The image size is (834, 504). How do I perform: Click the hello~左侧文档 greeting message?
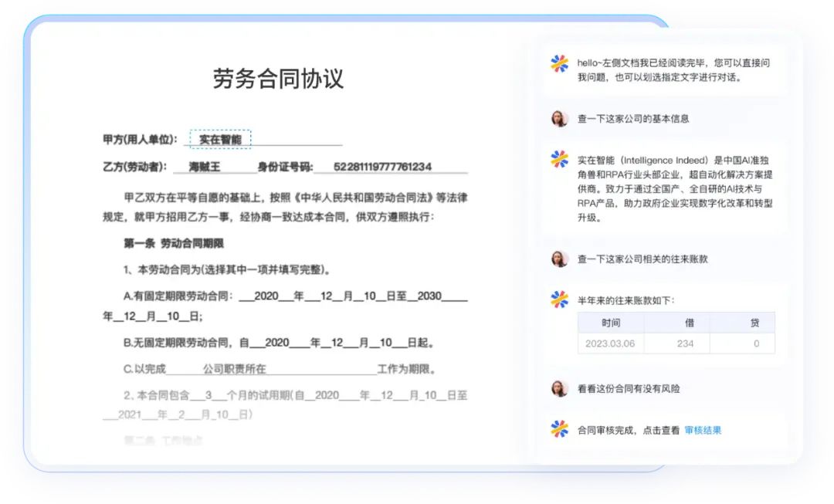click(x=673, y=70)
